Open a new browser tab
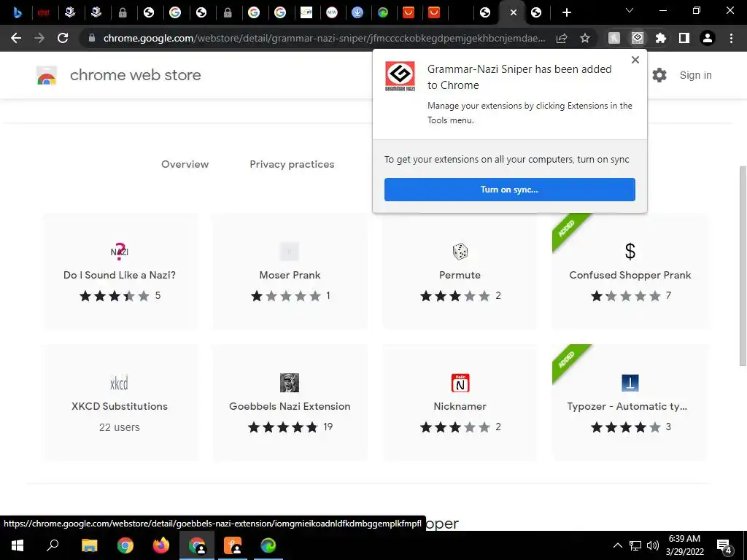This screenshot has width=747, height=560. (566, 12)
